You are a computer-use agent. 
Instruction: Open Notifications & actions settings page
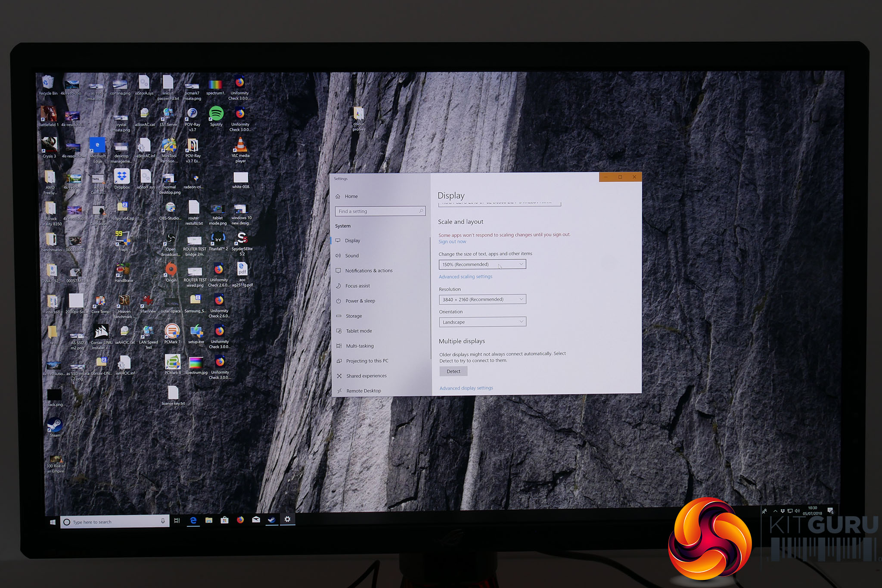(369, 271)
